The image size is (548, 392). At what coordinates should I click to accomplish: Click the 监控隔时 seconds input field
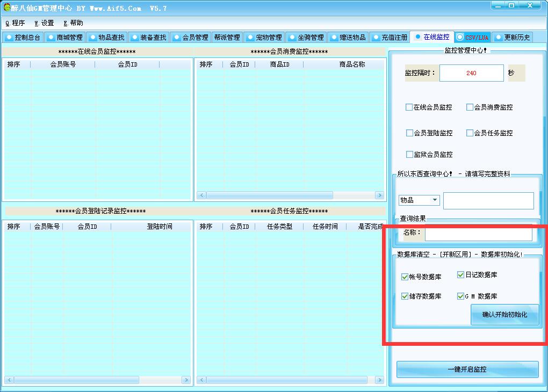(x=471, y=73)
